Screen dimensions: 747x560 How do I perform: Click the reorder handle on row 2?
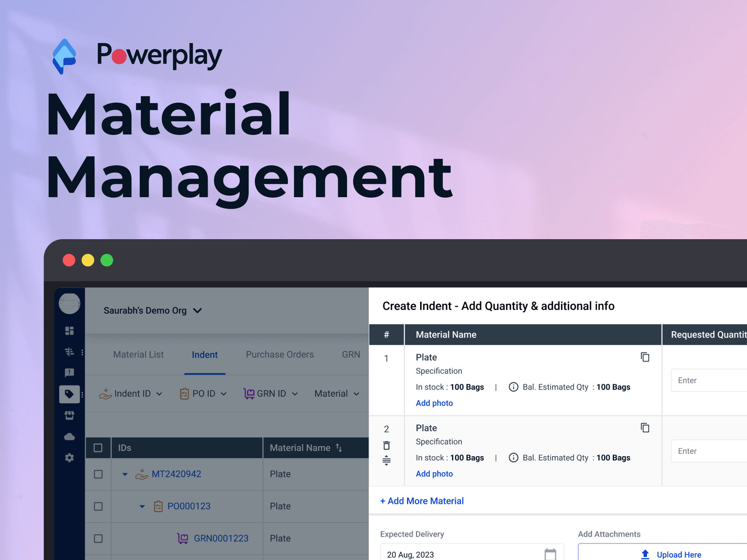pyautogui.click(x=386, y=460)
